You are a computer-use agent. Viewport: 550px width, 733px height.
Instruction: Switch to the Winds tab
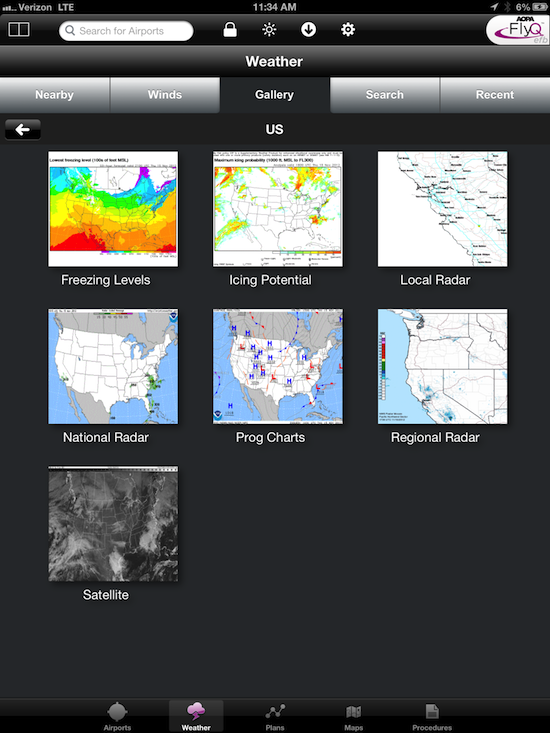coord(165,95)
